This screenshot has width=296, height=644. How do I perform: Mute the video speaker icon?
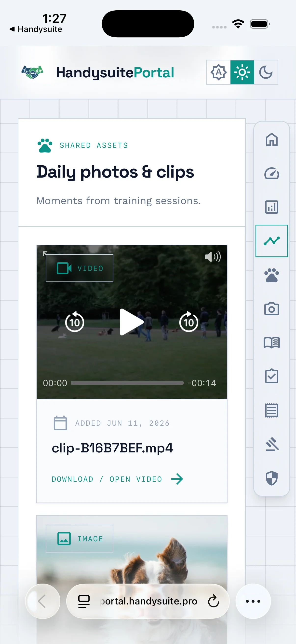(213, 257)
